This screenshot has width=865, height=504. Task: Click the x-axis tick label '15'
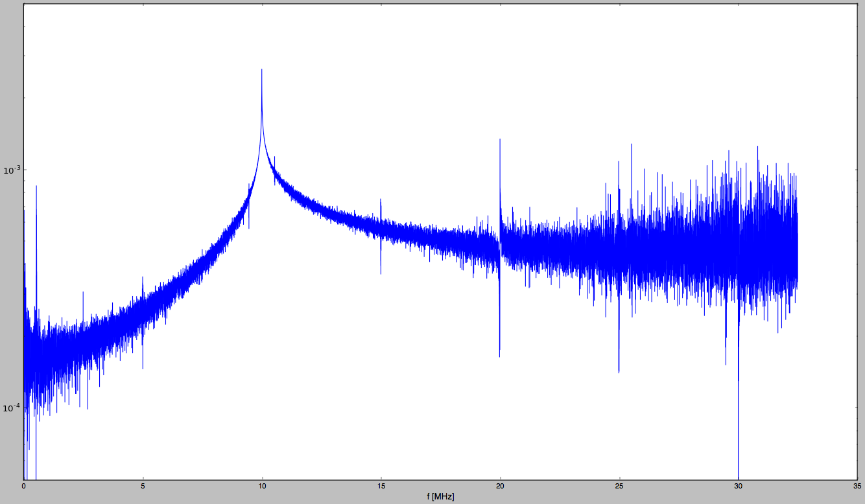pos(381,485)
